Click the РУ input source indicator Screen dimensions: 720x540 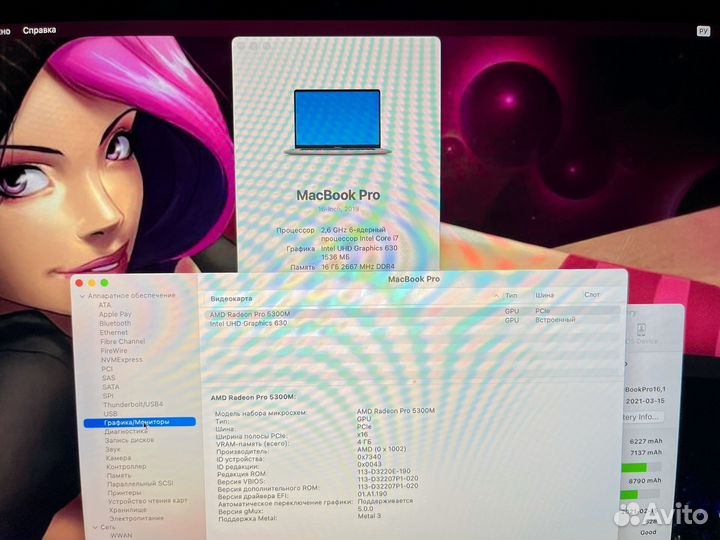coord(703,31)
